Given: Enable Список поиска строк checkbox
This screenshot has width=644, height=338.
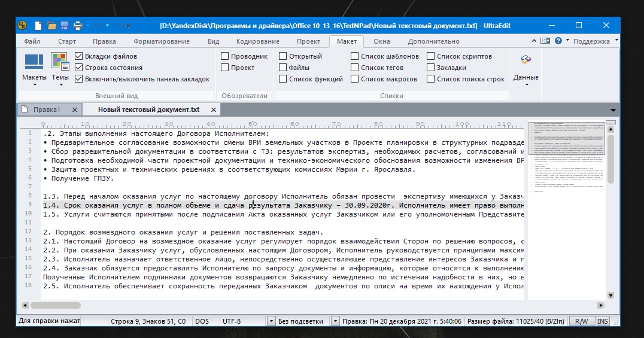Looking at the screenshot, I should [430, 79].
